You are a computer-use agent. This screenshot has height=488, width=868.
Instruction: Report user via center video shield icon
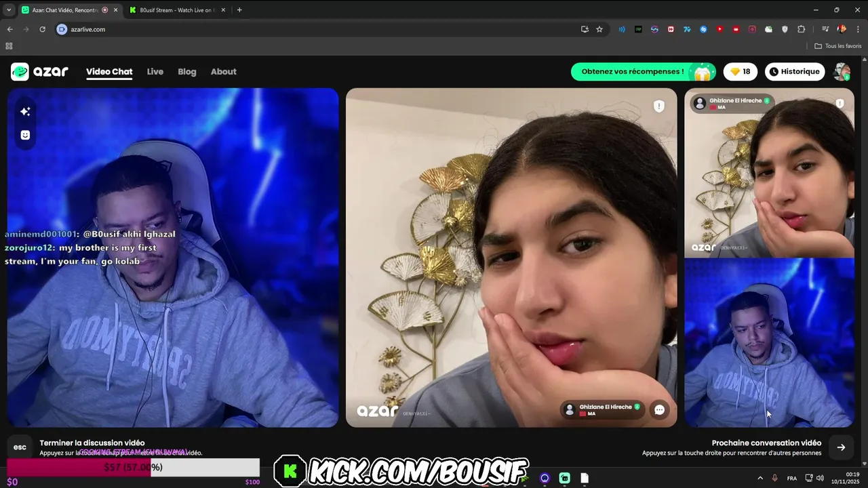(x=658, y=106)
